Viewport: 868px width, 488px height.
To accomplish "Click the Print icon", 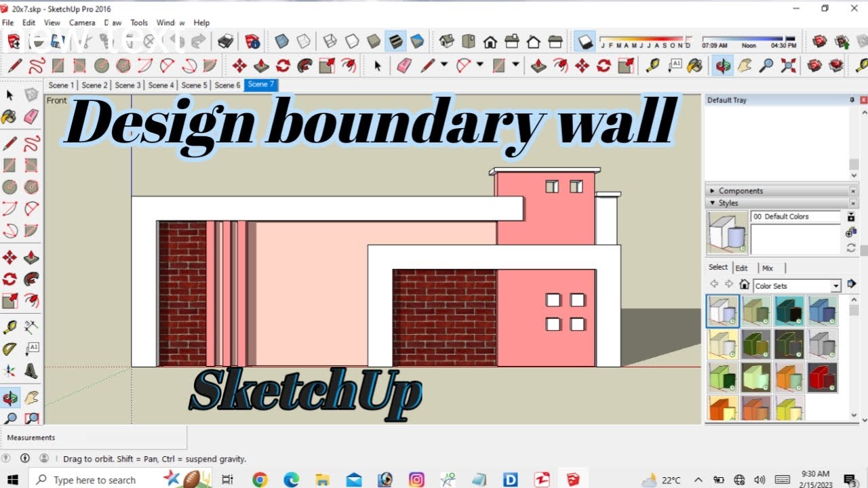I will click(x=226, y=41).
